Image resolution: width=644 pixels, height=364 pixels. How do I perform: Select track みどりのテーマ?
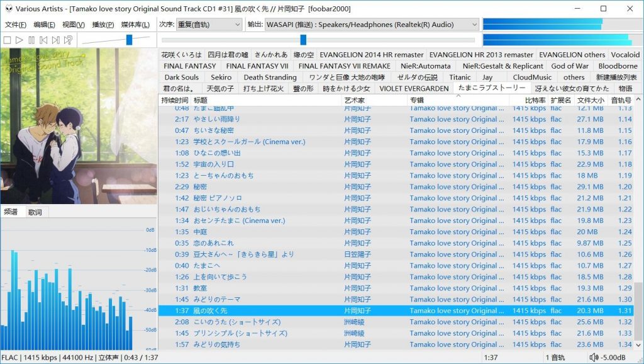click(x=396, y=299)
